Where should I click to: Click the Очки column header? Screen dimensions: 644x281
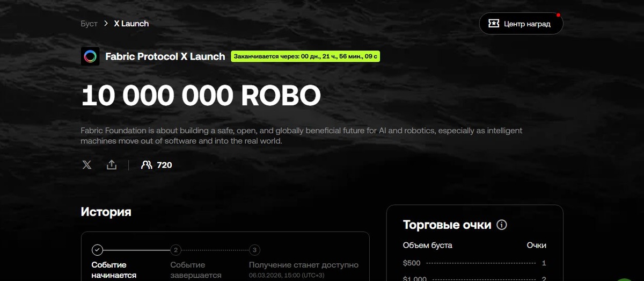pos(536,245)
